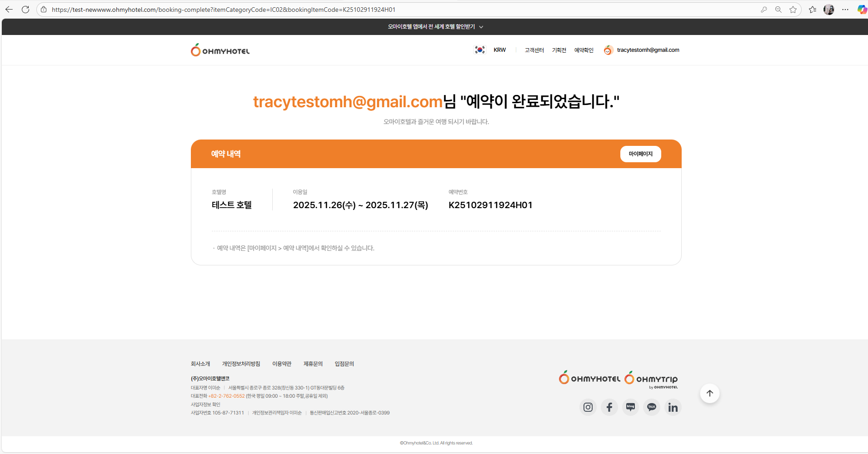Click the orange user avatar icon

click(609, 50)
